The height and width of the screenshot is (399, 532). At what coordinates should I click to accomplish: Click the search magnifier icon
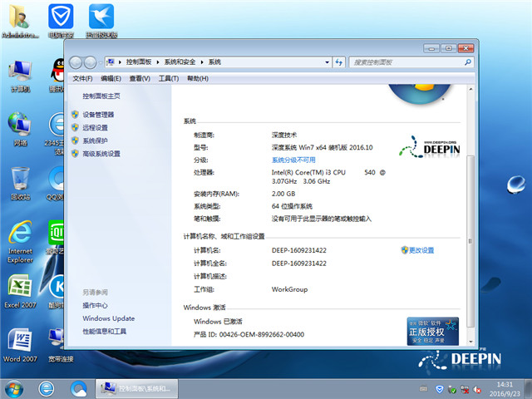tap(468, 62)
